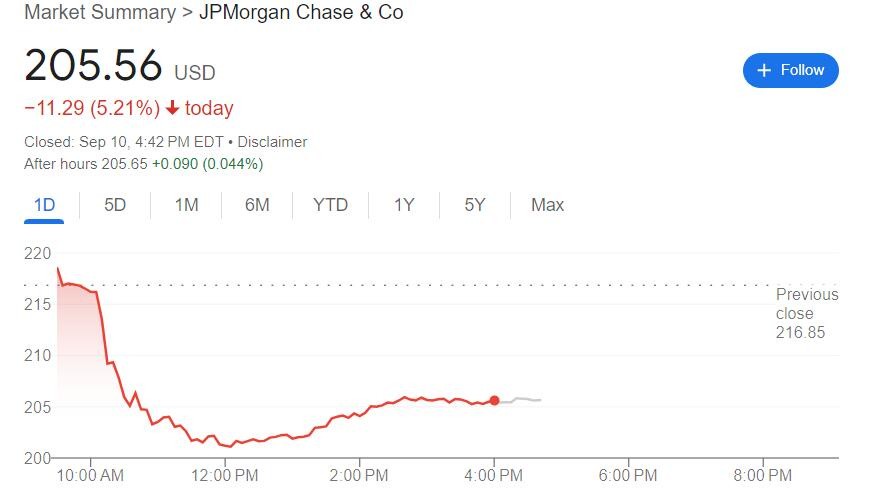Show the 6M chart range
The width and height of the screenshot is (869, 498).
(257, 205)
